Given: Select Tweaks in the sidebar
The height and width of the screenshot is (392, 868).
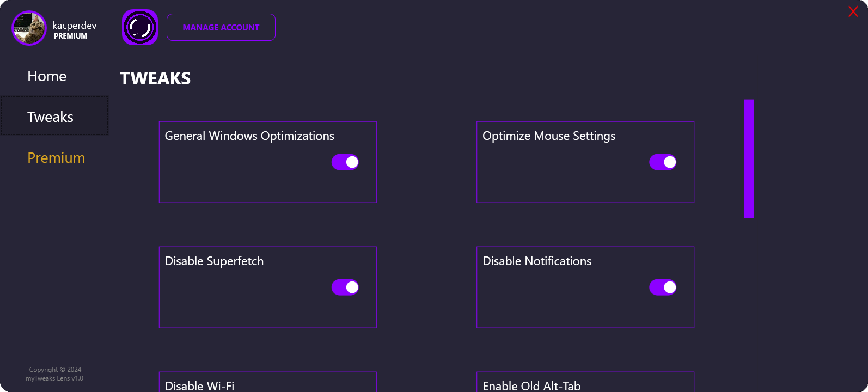Looking at the screenshot, I should (51, 117).
